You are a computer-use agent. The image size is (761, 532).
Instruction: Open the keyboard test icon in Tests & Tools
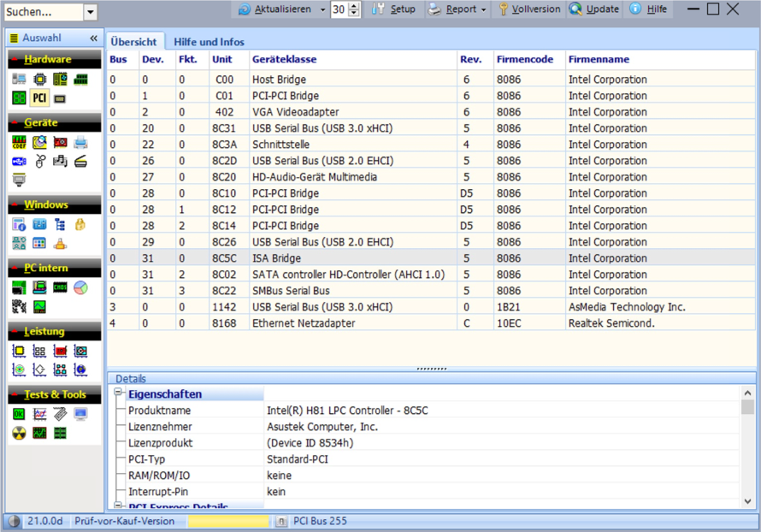pyautogui.click(x=60, y=415)
